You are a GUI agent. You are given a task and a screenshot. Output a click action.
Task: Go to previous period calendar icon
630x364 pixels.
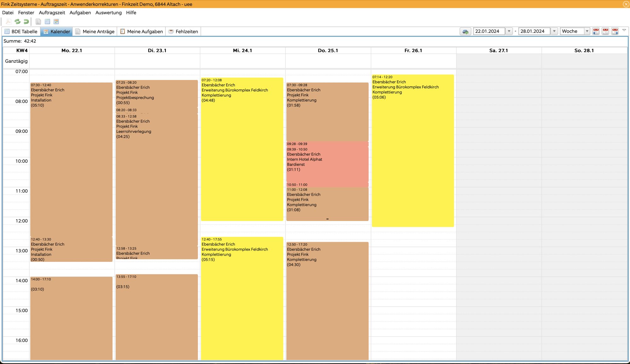[x=596, y=31]
